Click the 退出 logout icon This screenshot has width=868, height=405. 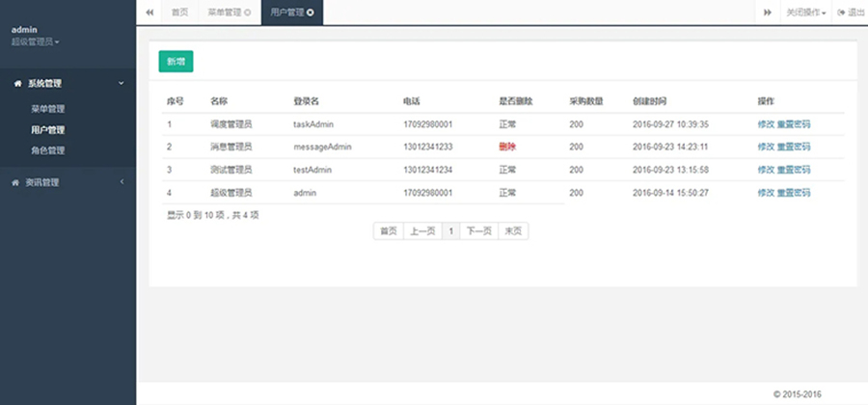(x=842, y=13)
